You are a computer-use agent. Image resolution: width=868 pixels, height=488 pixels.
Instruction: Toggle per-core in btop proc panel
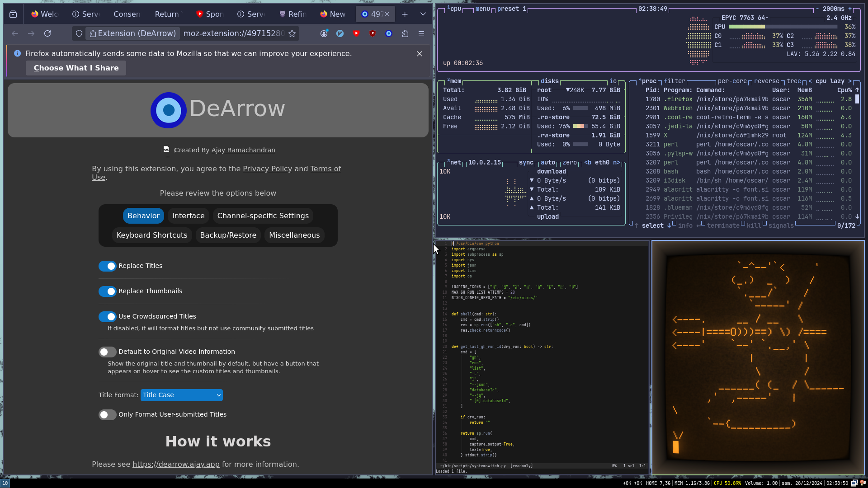coord(732,81)
